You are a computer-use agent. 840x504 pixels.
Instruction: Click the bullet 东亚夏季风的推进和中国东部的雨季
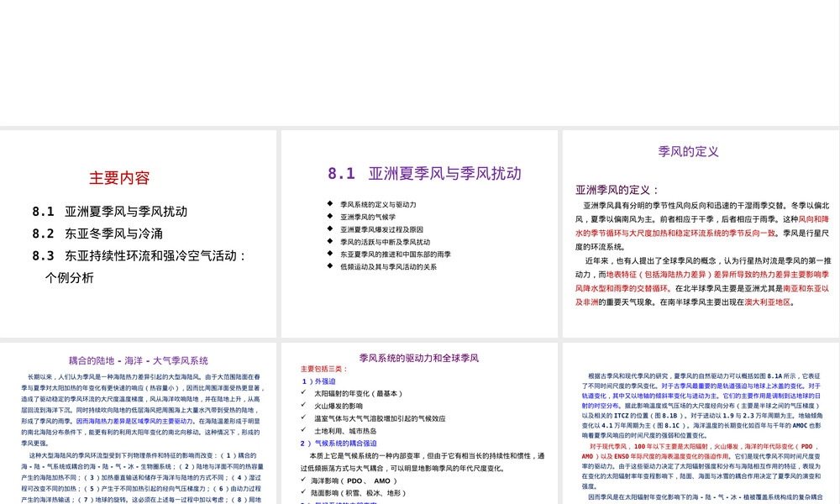396,255
